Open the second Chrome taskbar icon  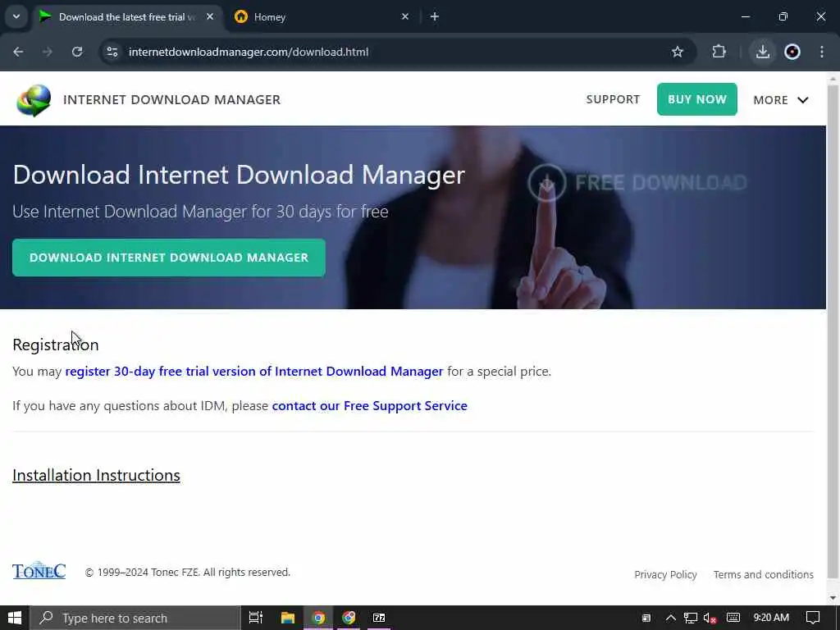click(x=349, y=618)
